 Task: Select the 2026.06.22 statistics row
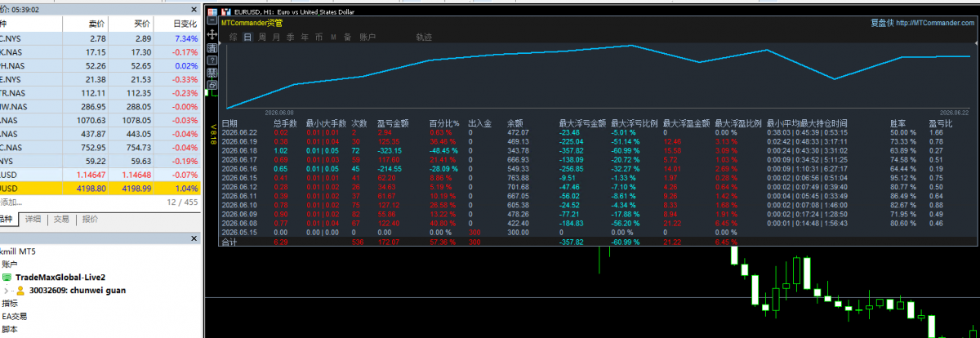tap(598, 132)
